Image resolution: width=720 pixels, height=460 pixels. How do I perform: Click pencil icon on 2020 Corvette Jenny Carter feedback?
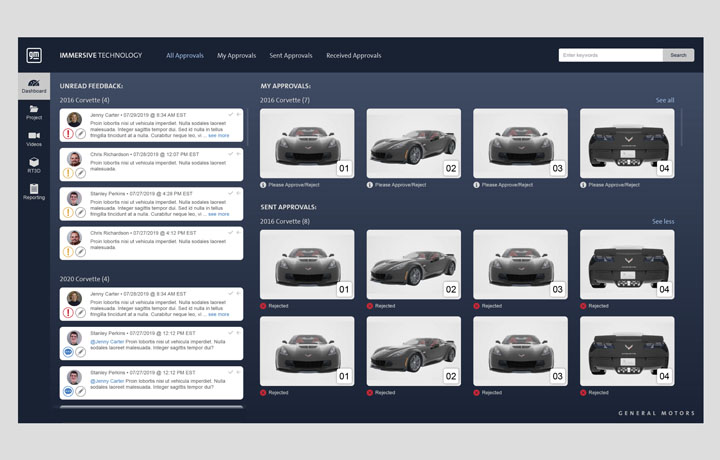tap(80, 313)
